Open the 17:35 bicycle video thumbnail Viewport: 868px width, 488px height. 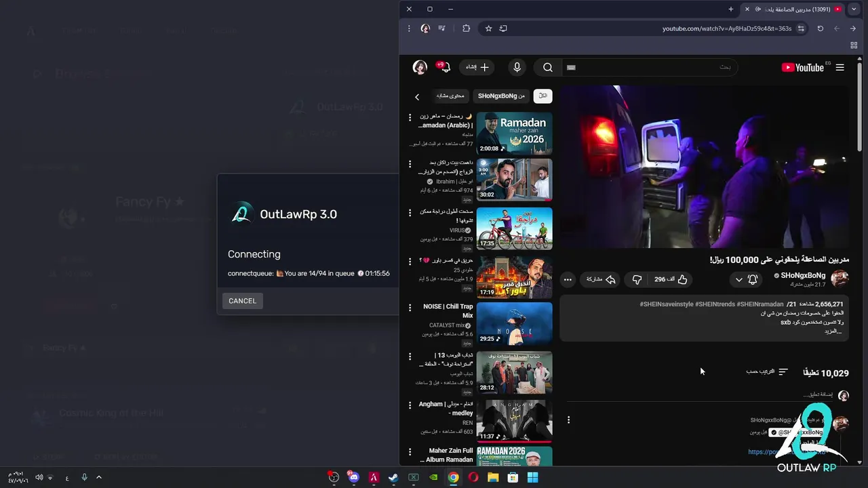(x=514, y=228)
